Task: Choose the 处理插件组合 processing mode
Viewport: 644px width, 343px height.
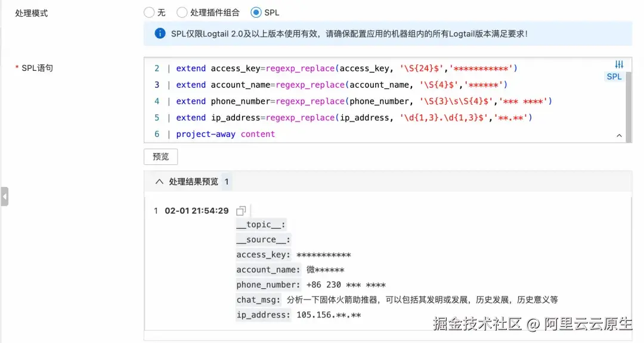Action: (x=181, y=11)
